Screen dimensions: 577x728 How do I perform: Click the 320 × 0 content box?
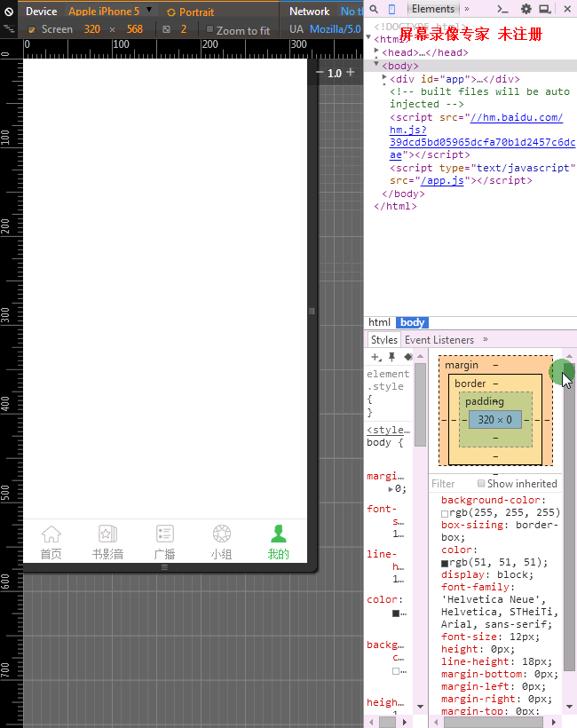point(494,420)
